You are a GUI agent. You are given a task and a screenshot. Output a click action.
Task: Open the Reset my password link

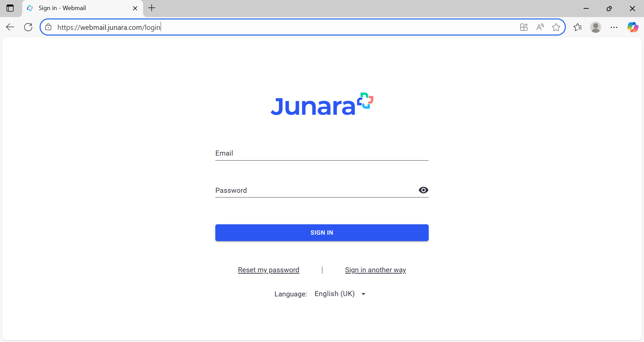pos(268,270)
